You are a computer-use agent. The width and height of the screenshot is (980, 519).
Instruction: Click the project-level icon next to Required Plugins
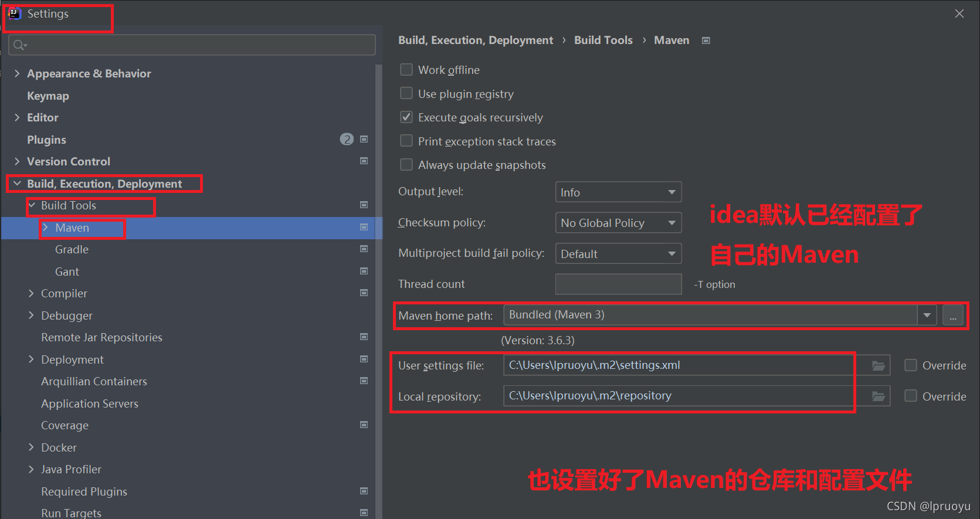[364, 491]
